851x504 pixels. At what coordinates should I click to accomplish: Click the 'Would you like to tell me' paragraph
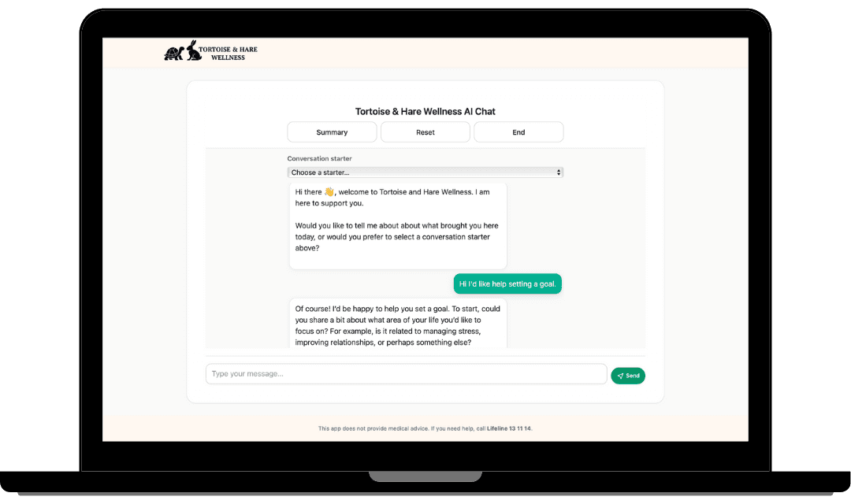396,236
